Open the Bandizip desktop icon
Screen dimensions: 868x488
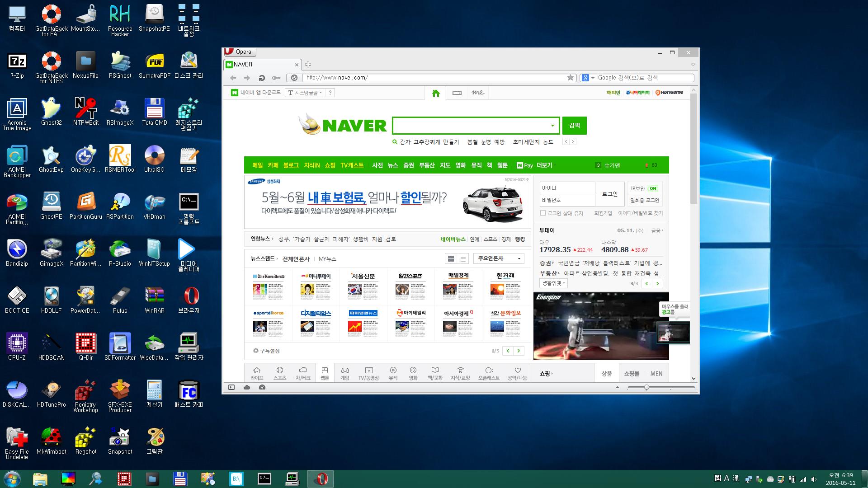pos(17,253)
